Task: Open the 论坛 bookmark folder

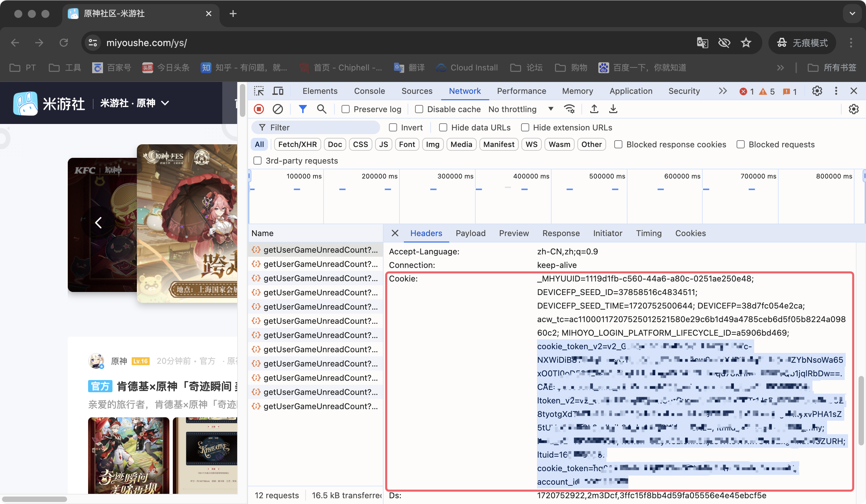Action: point(526,68)
